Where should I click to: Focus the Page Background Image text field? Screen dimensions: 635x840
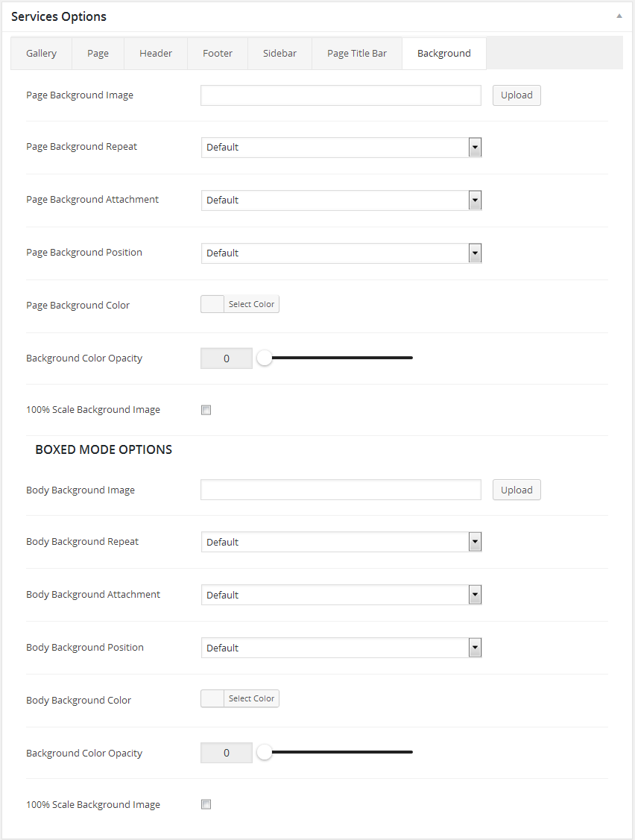pos(341,95)
